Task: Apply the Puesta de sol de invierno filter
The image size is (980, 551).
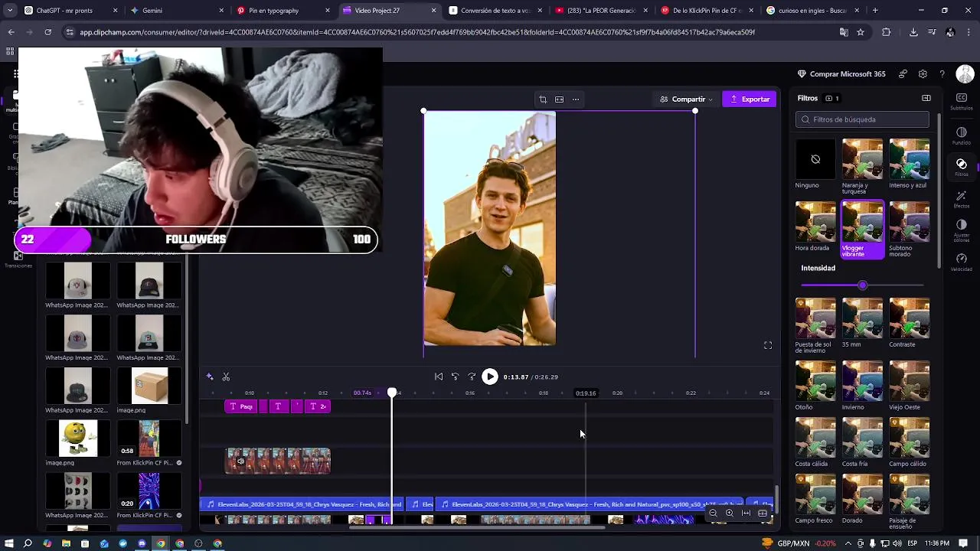Action: pos(815,326)
